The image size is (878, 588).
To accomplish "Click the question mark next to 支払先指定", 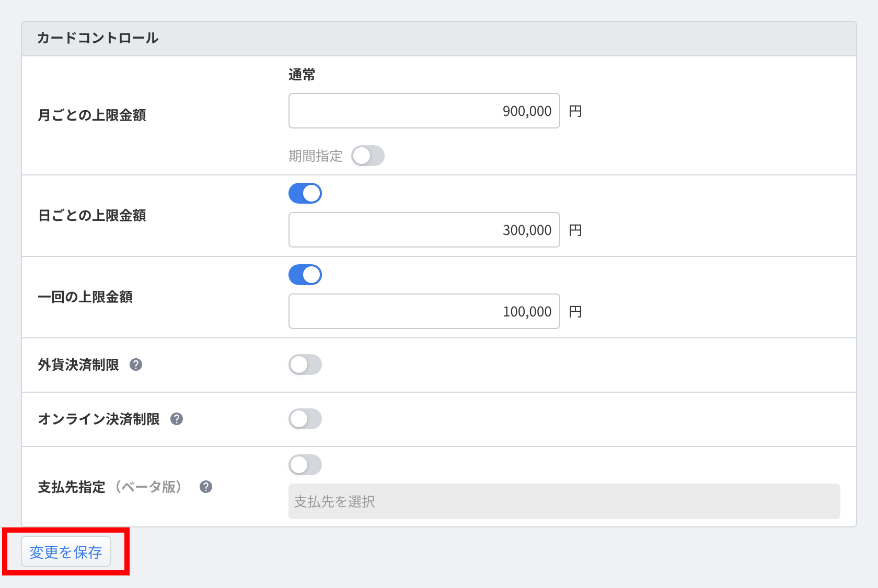I will [x=206, y=487].
